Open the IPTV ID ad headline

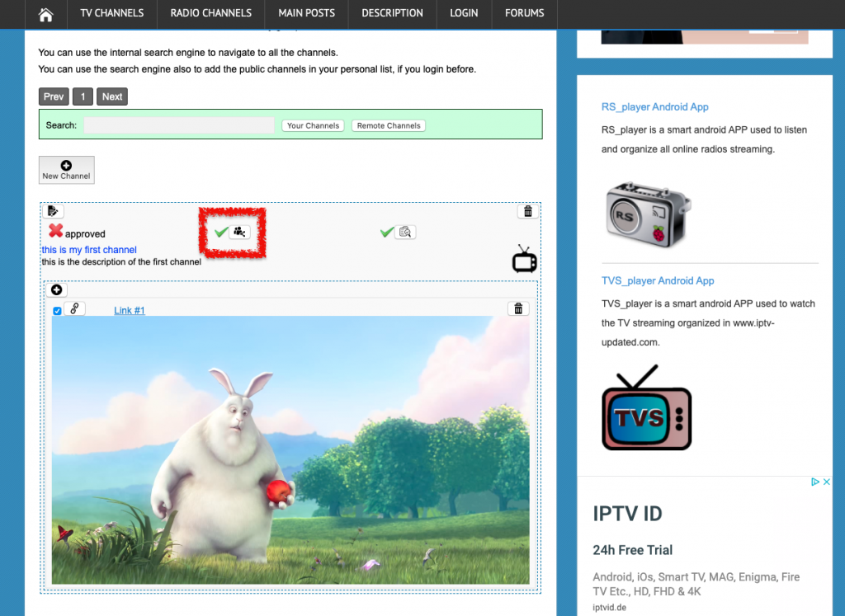coord(627,514)
